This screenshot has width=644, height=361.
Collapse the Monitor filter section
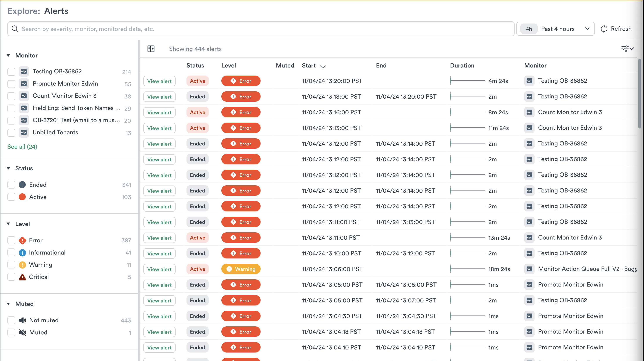coord(8,56)
